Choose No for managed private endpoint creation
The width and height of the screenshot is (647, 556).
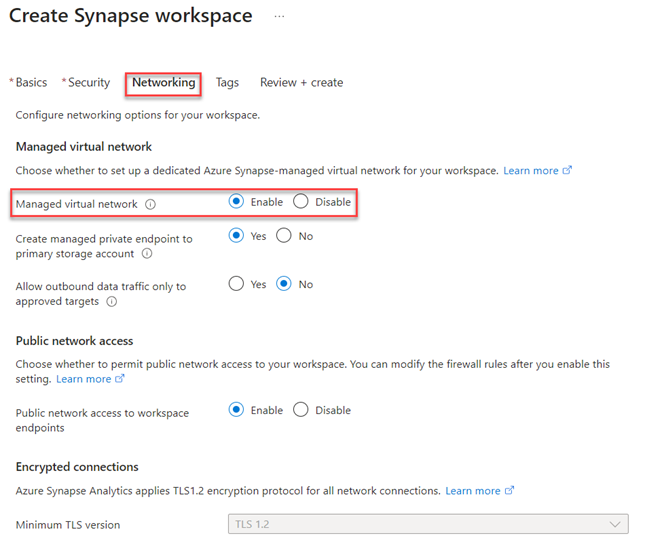(284, 236)
